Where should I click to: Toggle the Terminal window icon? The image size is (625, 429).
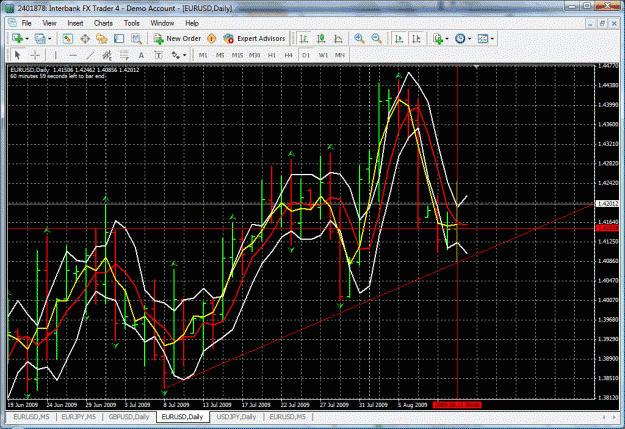click(x=119, y=39)
